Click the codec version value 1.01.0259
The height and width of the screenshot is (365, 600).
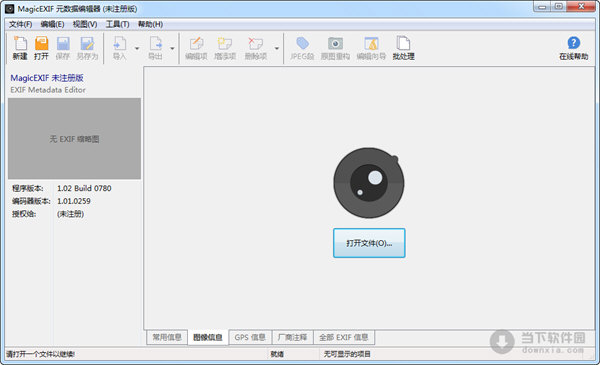(74, 201)
